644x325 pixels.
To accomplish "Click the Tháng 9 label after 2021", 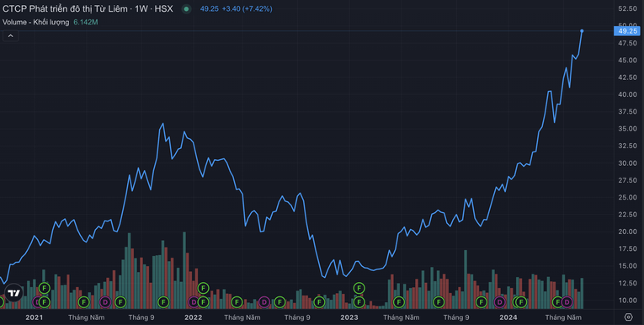I will pyautogui.click(x=141, y=317).
